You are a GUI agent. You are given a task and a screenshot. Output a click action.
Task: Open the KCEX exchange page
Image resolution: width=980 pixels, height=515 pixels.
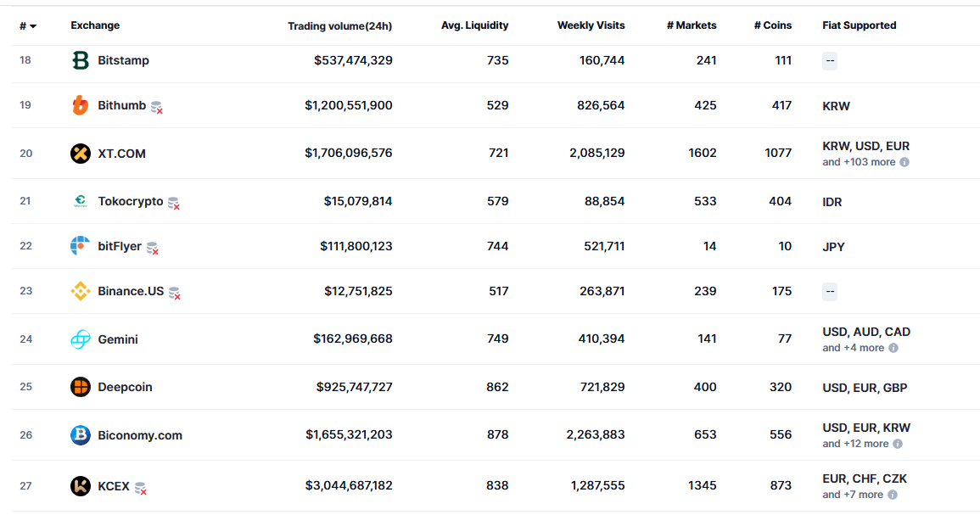click(x=114, y=486)
